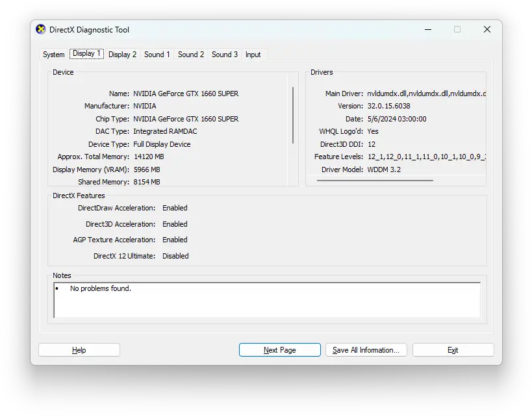532x417 pixels.
Task: Click the driver version 32.0.15.6038
Action: point(389,107)
